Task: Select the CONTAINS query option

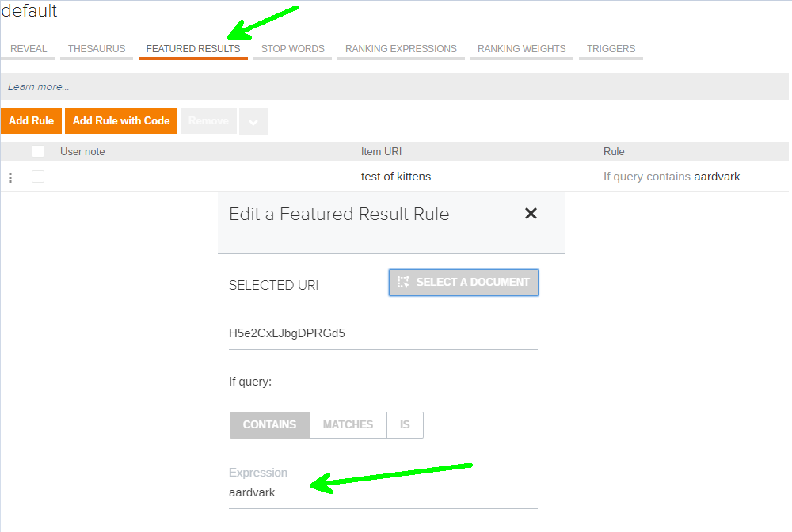Action: (x=269, y=424)
